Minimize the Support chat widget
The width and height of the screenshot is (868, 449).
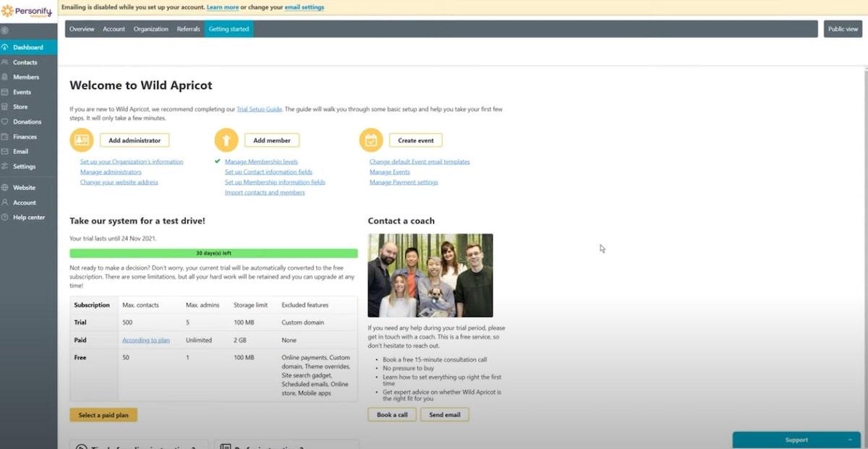[850, 440]
